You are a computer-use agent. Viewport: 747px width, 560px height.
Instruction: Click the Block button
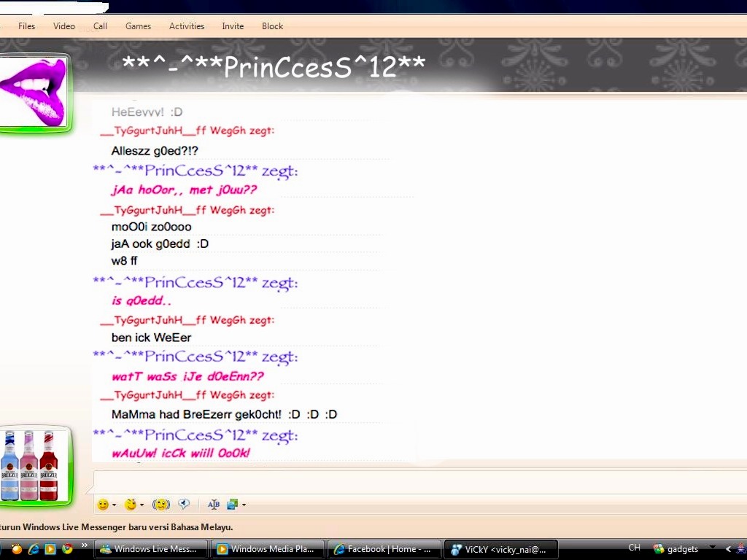click(x=272, y=26)
